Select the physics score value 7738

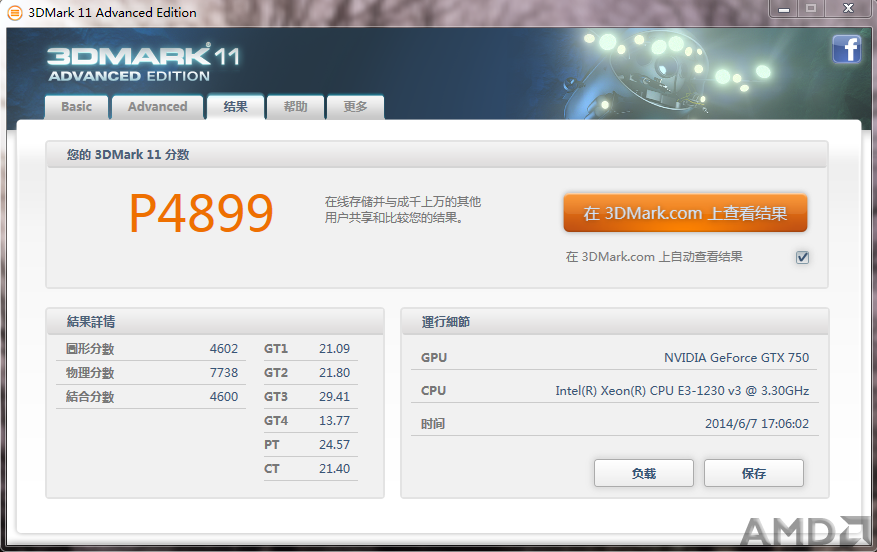pyautogui.click(x=224, y=373)
